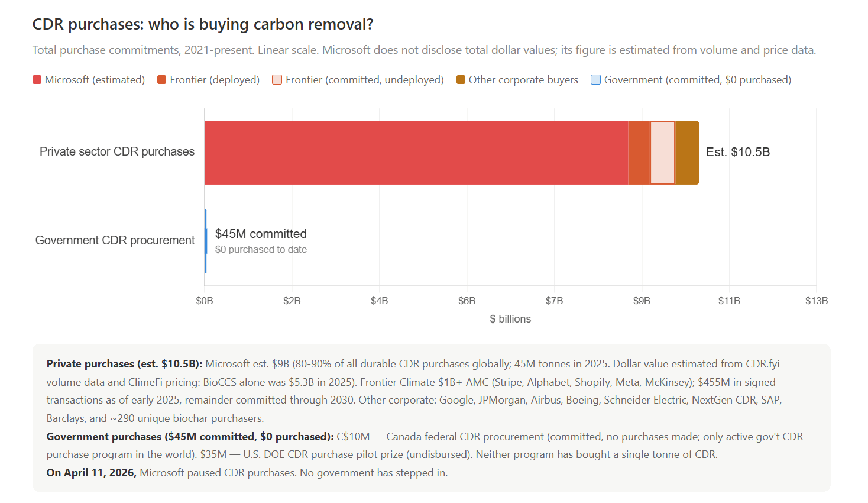Click the Est. $10.5B bar label

738,152
